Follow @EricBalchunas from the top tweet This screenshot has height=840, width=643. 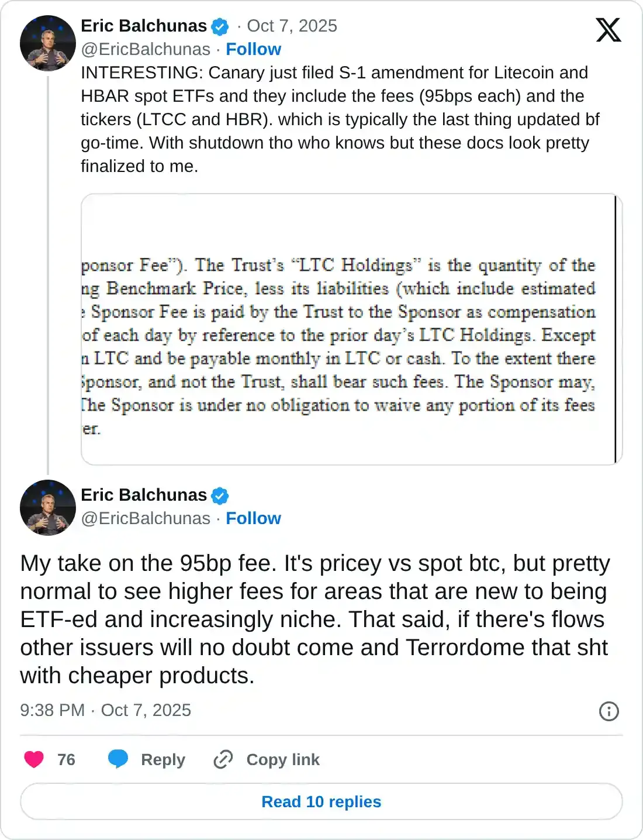[x=253, y=49]
